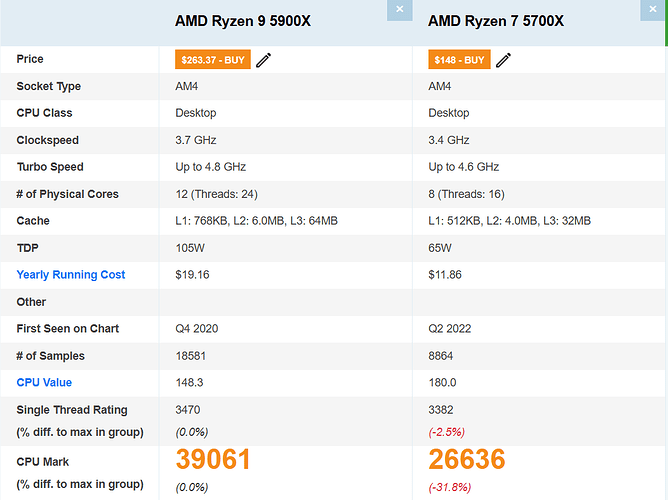Edit price pencil icon for Ryzen 9 5900X
Viewport: 668px width, 500px height.
263,60
